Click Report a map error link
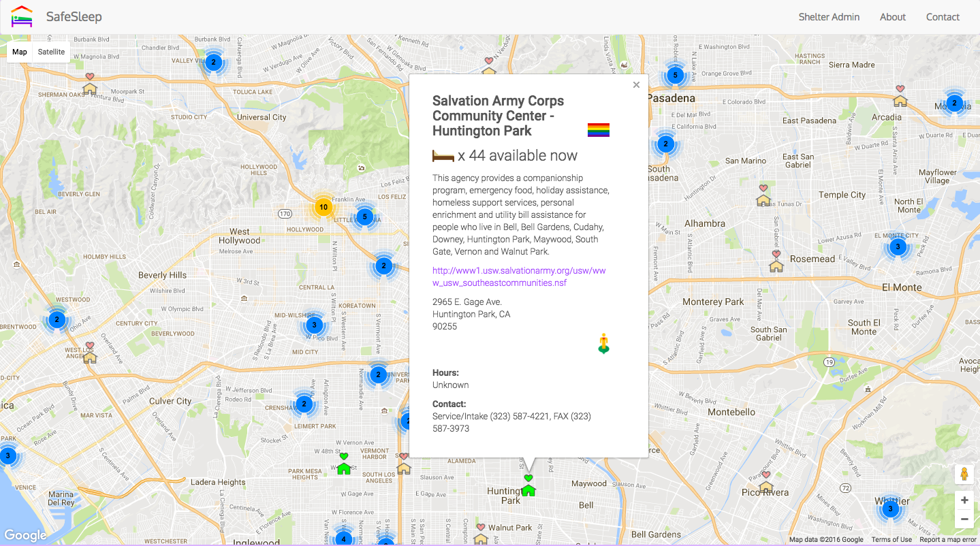This screenshot has height=546, width=980. pyautogui.click(x=948, y=540)
